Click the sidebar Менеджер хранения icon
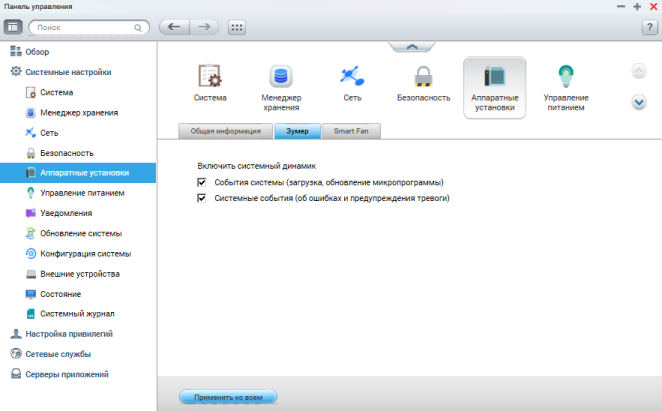This screenshot has width=662, height=411. 30,112
